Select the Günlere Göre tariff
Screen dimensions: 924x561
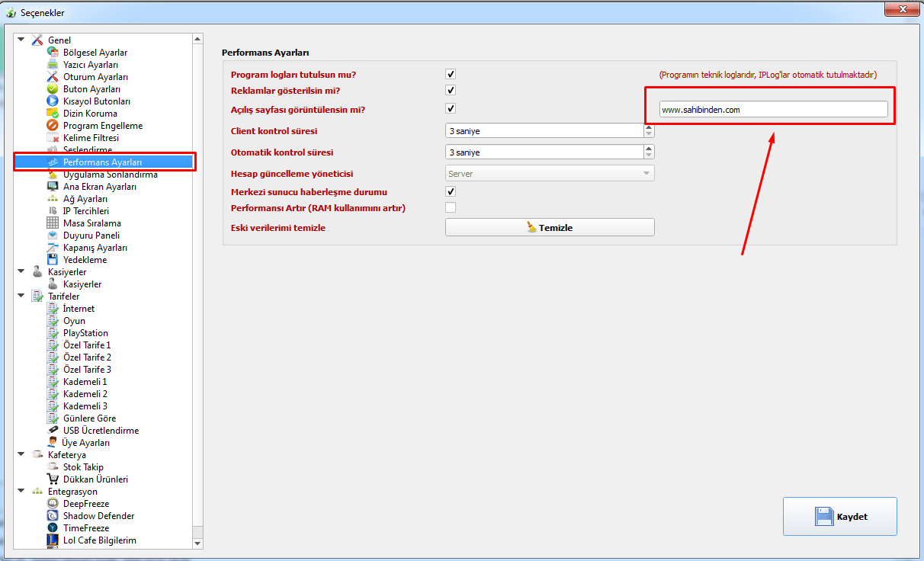click(x=90, y=418)
